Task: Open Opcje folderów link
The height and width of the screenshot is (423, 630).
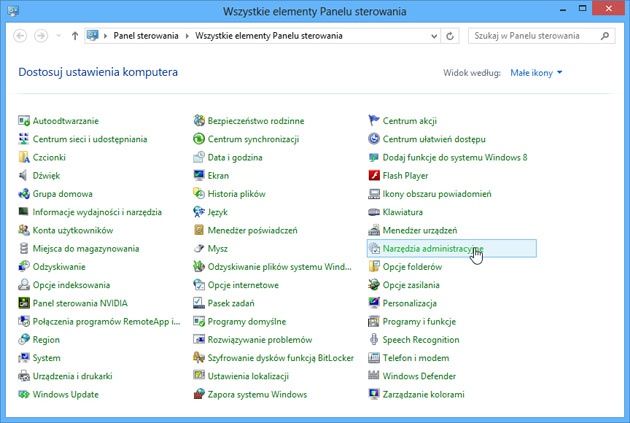Action: pyautogui.click(x=412, y=267)
